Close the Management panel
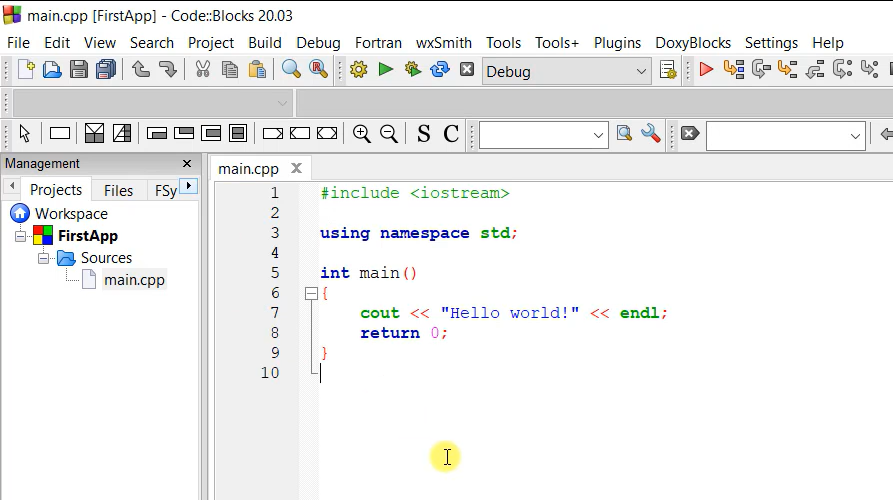This screenshot has height=500, width=893. (187, 163)
